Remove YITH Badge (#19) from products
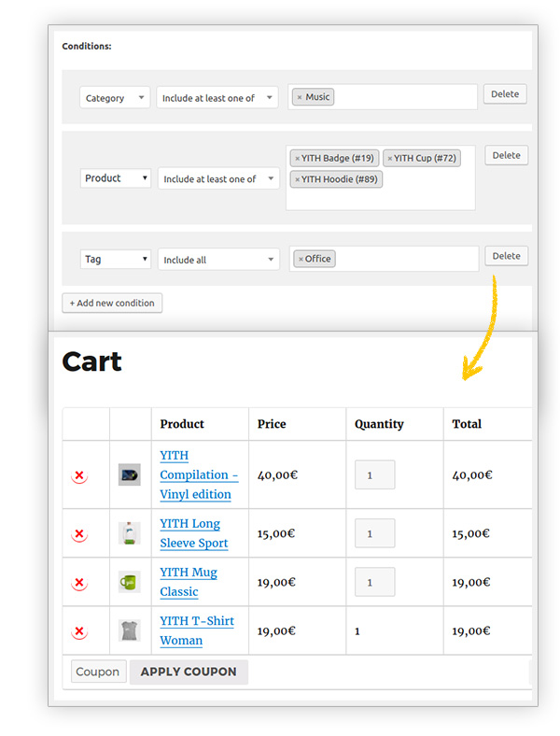560x736 pixels. (x=298, y=159)
